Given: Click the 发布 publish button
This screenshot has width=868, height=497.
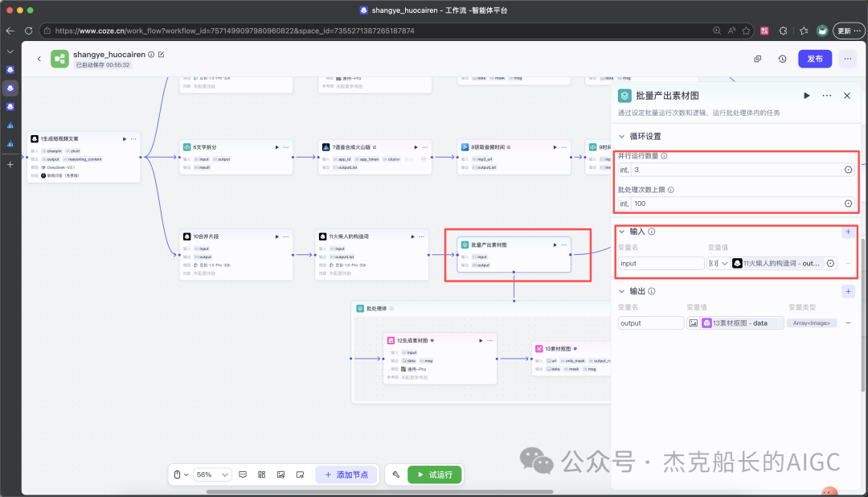Looking at the screenshot, I should pos(814,59).
